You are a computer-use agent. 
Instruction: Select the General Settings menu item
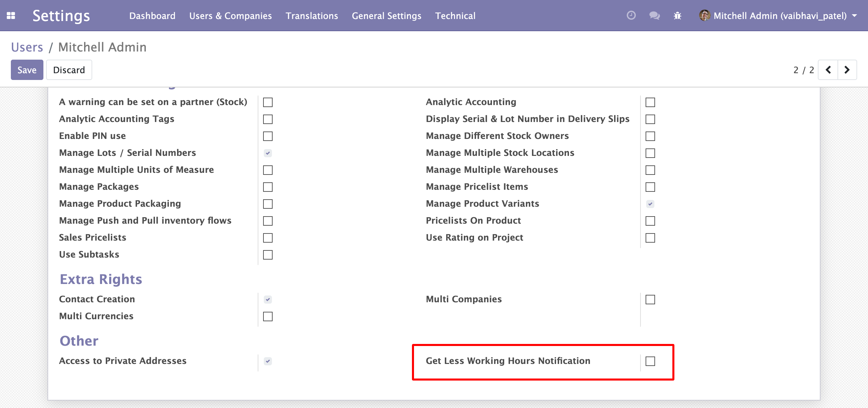tap(387, 16)
